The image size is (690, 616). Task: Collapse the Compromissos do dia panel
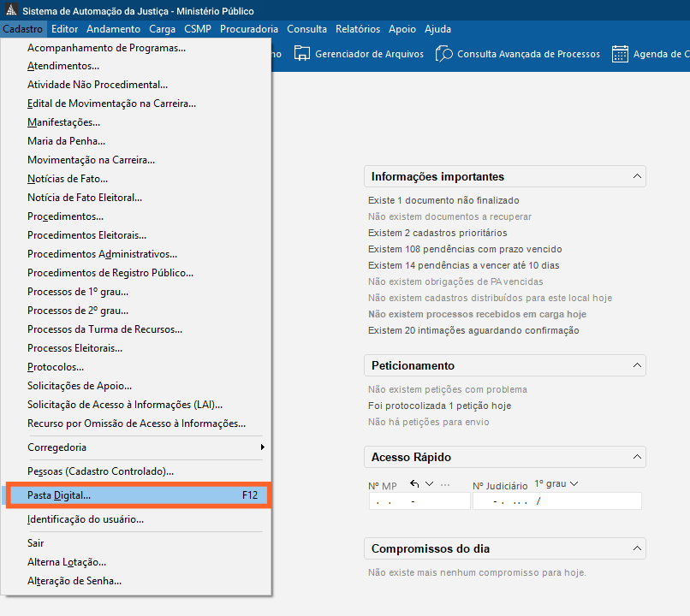point(637,548)
